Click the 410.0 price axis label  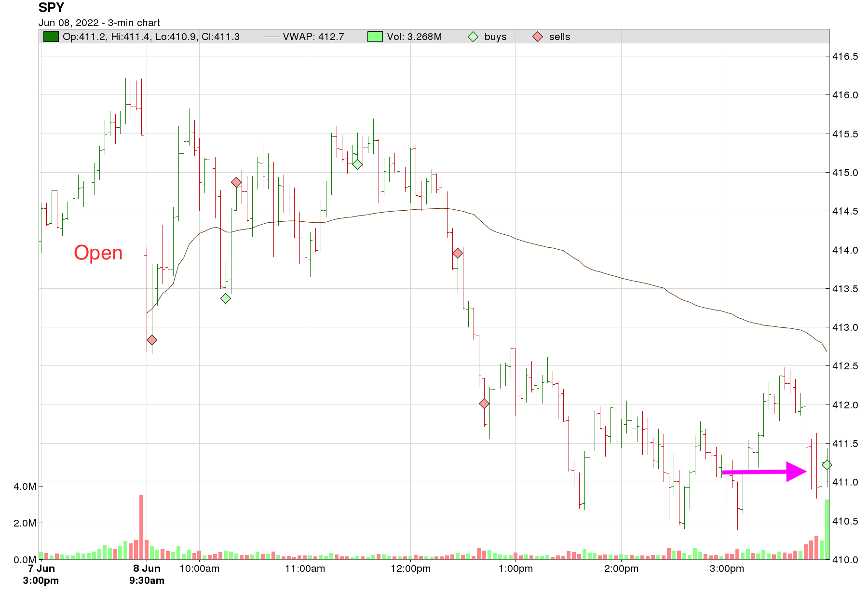pyautogui.click(x=845, y=560)
